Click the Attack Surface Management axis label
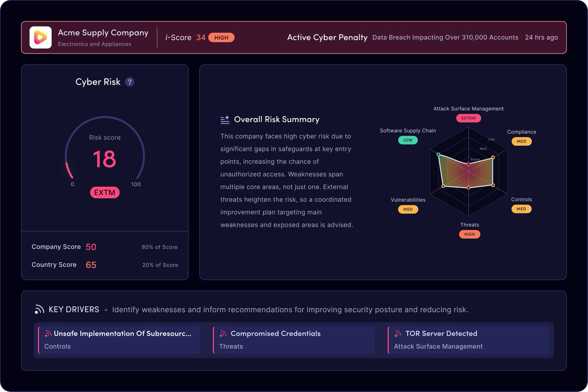588x392 pixels. coord(468,109)
